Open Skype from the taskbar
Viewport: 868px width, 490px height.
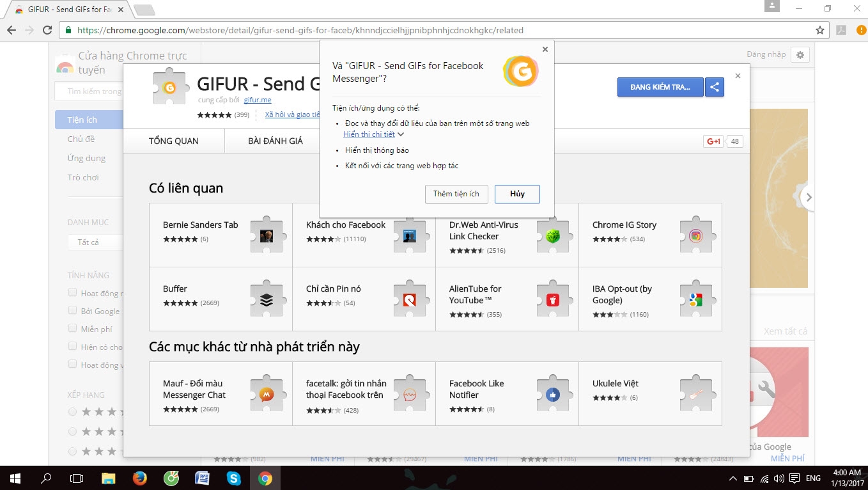point(234,478)
